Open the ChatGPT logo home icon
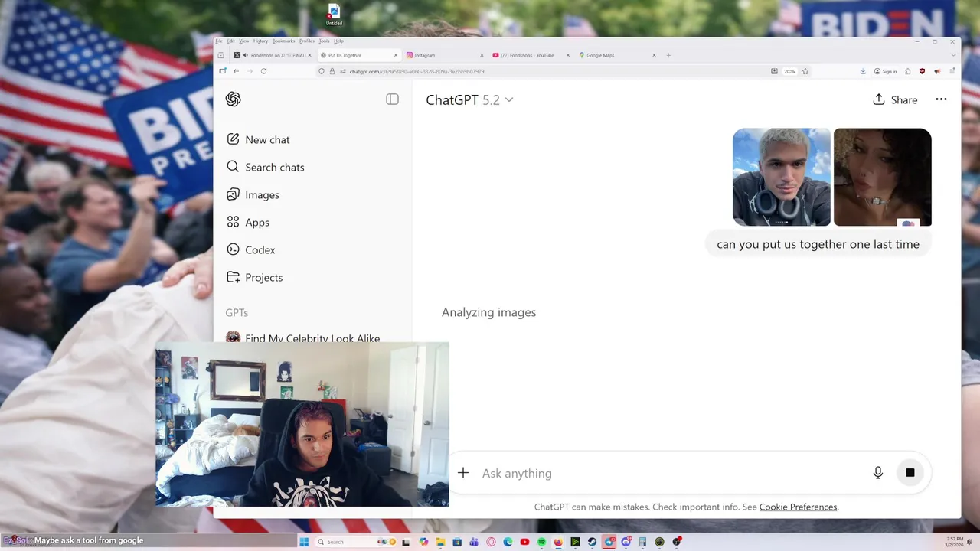 point(234,99)
